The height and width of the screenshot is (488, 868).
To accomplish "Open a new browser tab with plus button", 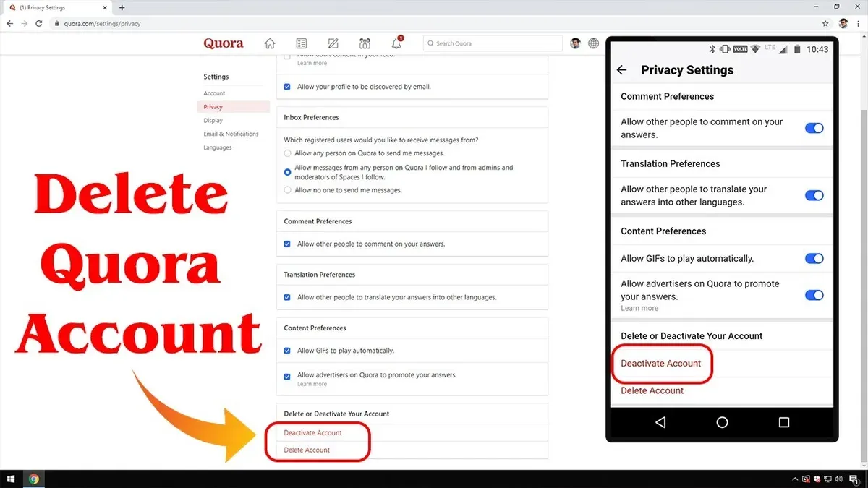I will click(122, 7).
